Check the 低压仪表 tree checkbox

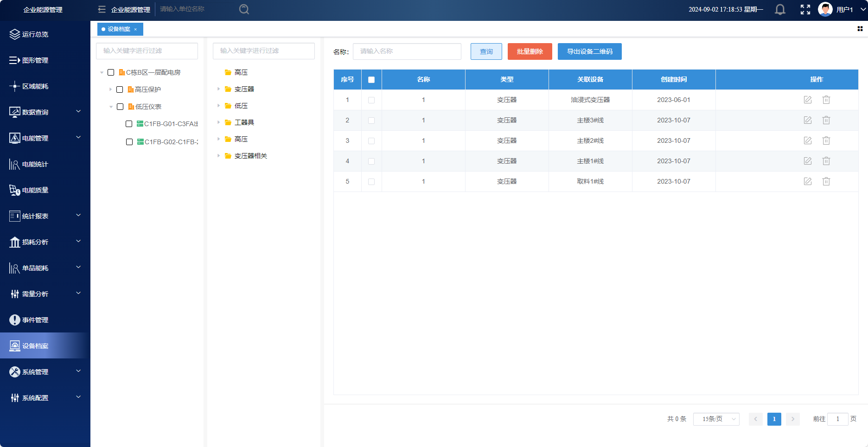pyautogui.click(x=120, y=107)
